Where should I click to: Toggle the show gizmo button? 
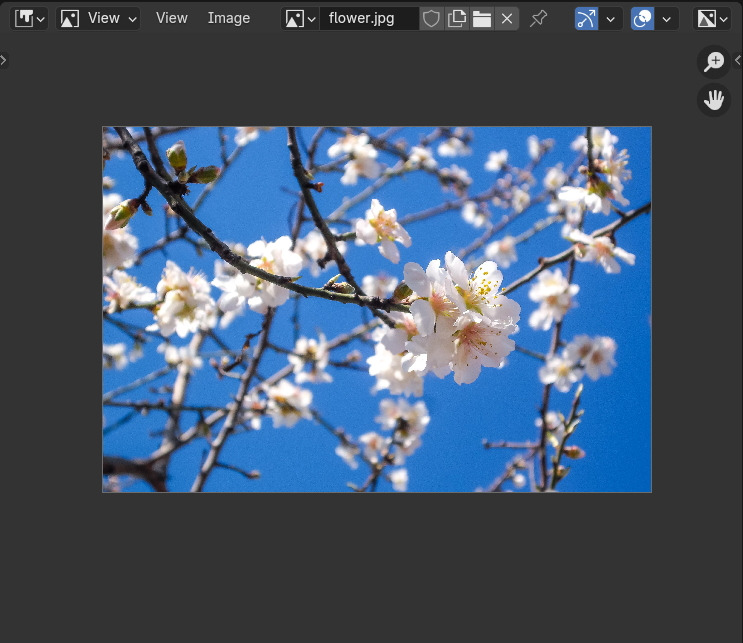pyautogui.click(x=586, y=19)
